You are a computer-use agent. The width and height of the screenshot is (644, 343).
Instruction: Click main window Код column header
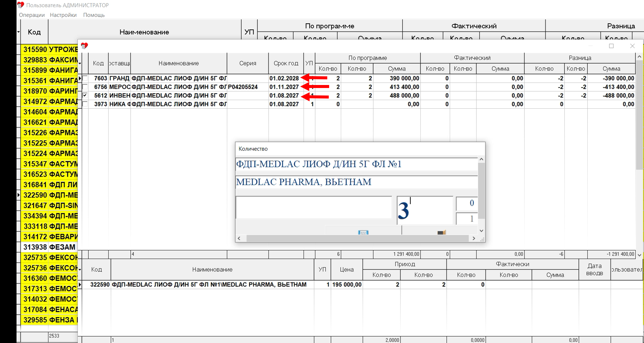click(x=34, y=32)
